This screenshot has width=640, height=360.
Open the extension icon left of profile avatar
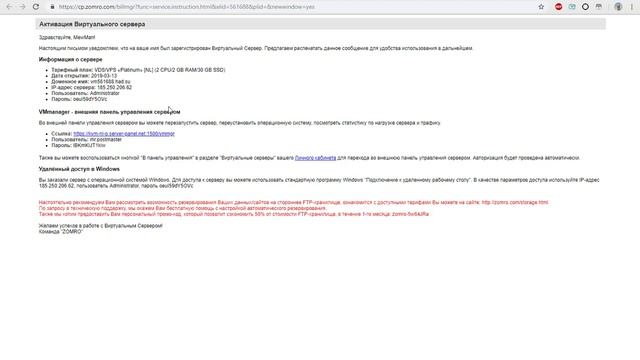(599, 7)
